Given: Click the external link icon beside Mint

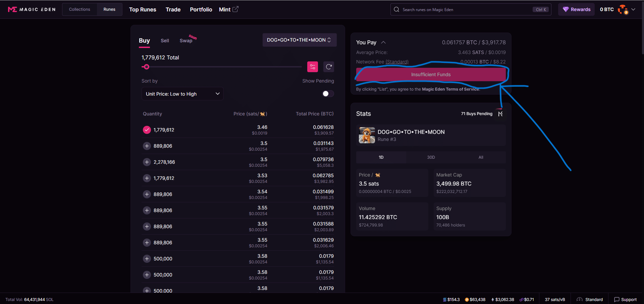Looking at the screenshot, I should point(235,9).
